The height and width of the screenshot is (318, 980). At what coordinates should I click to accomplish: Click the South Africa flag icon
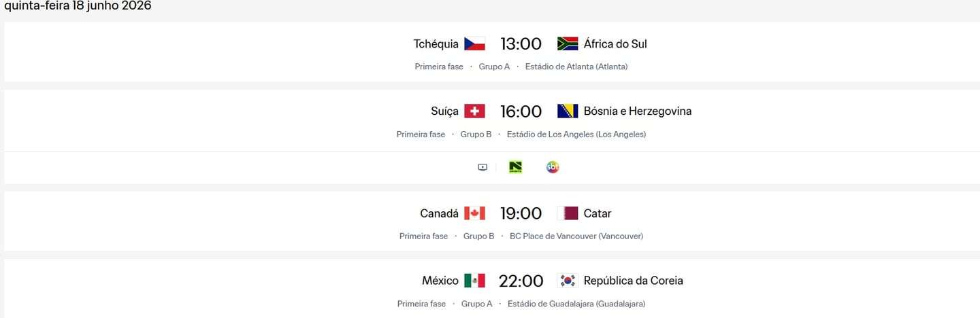(568, 44)
